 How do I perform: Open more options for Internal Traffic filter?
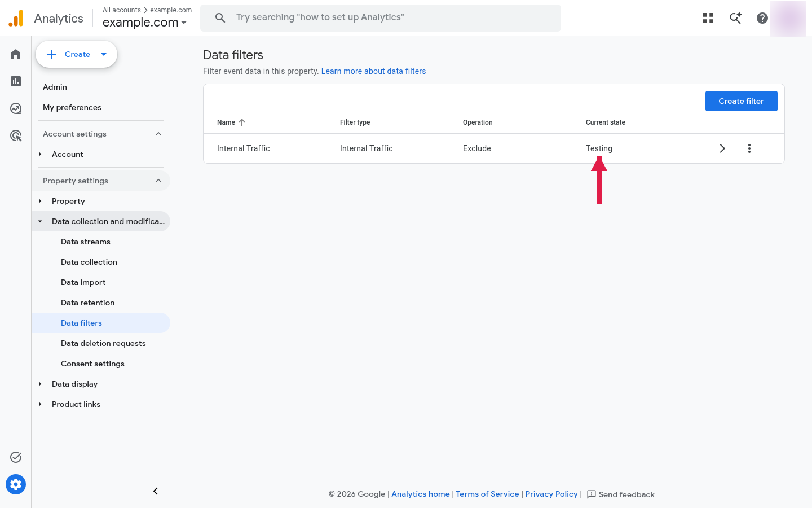(749, 148)
